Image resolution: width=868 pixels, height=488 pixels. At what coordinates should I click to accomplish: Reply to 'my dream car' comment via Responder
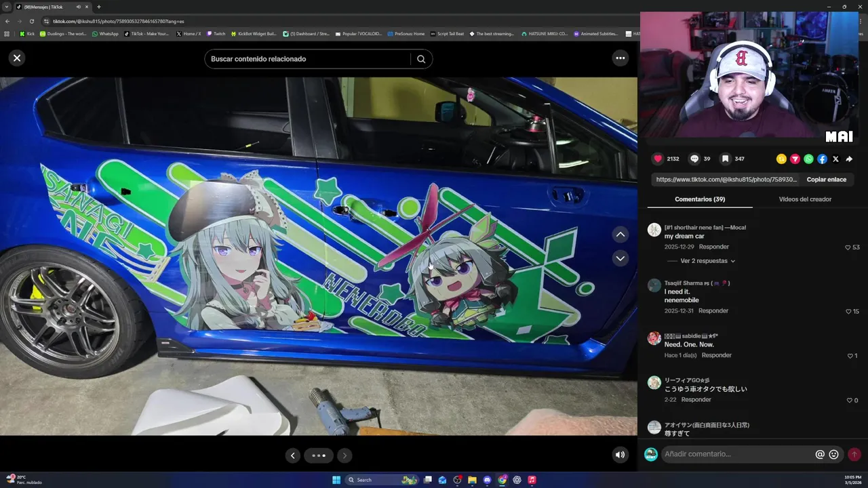[714, 247]
